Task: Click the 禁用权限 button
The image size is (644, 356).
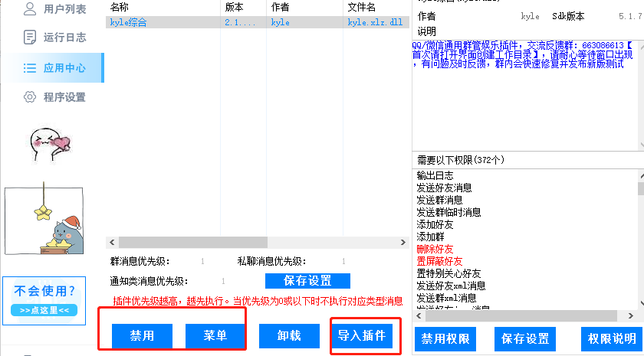Action: [x=447, y=338]
